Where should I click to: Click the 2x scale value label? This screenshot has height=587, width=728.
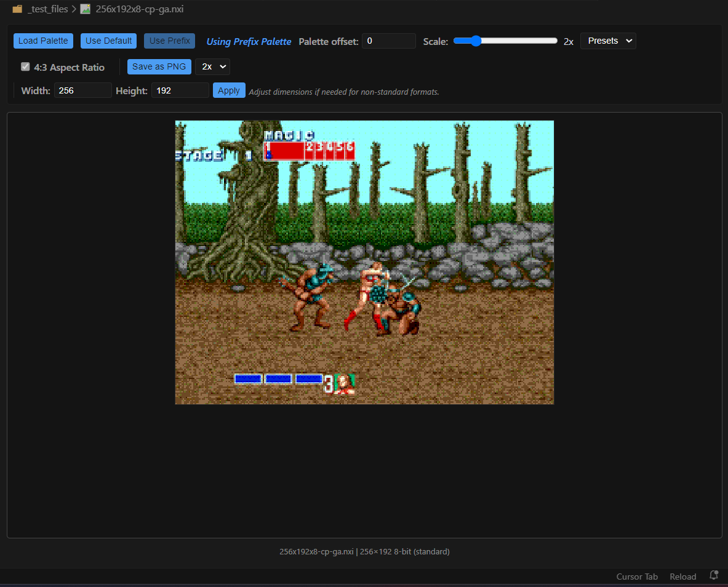pos(569,42)
